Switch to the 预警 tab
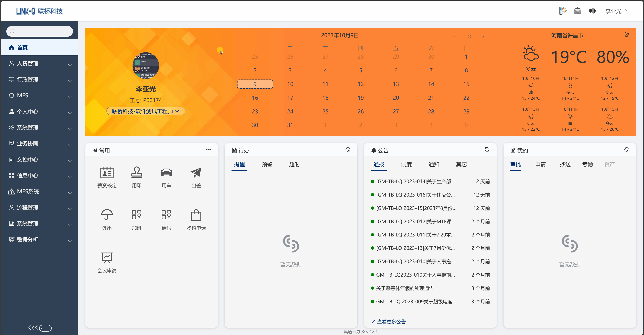644x335 pixels. [267, 164]
